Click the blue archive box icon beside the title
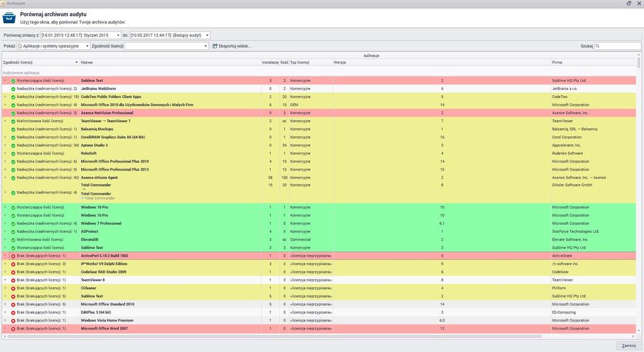Viewport: 644px width, 352px height. (x=9, y=18)
